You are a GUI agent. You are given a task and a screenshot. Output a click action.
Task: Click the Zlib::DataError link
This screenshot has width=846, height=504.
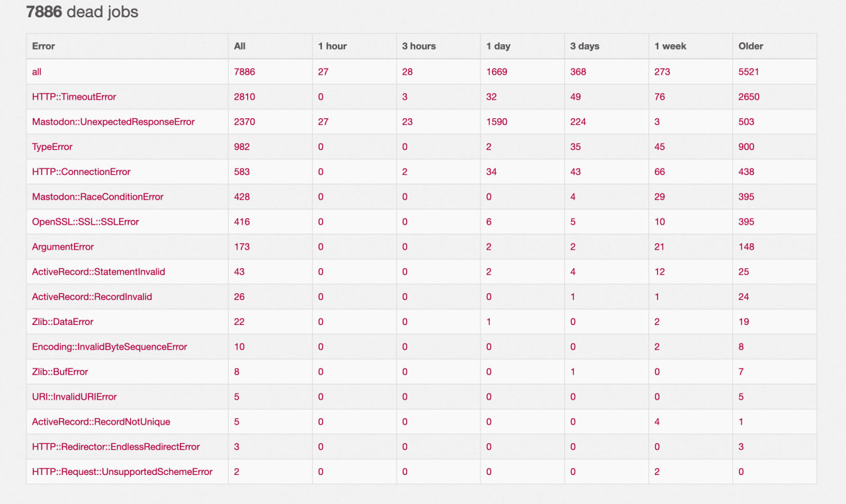point(63,322)
